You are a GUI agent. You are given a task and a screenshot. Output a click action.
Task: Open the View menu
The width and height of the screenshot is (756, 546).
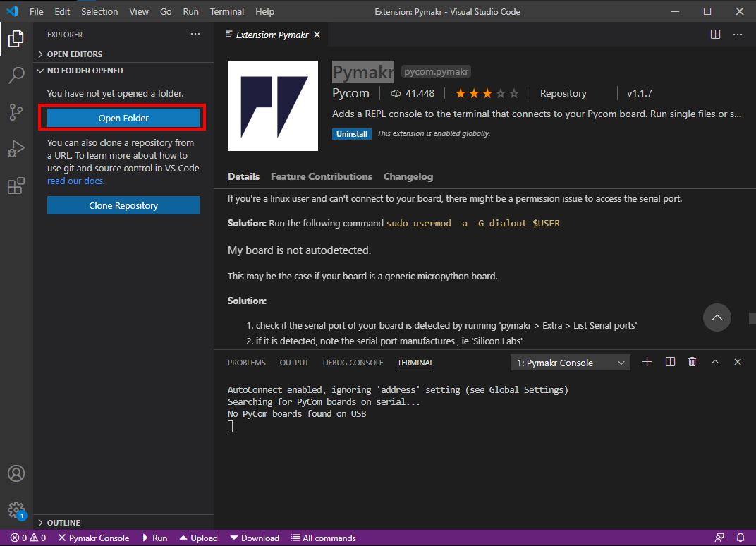coord(139,11)
